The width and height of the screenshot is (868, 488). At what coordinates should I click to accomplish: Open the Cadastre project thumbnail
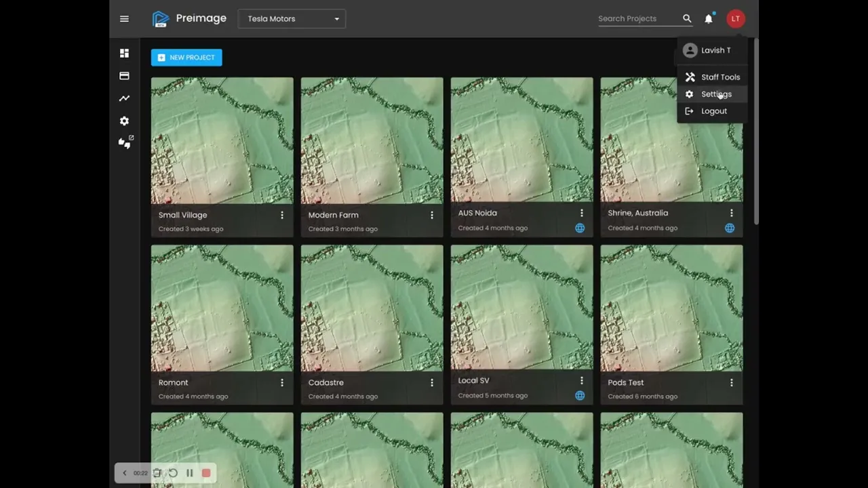point(372,308)
